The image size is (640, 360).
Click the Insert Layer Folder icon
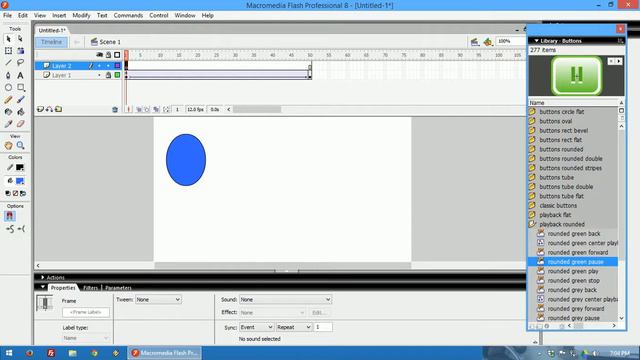tap(59, 109)
